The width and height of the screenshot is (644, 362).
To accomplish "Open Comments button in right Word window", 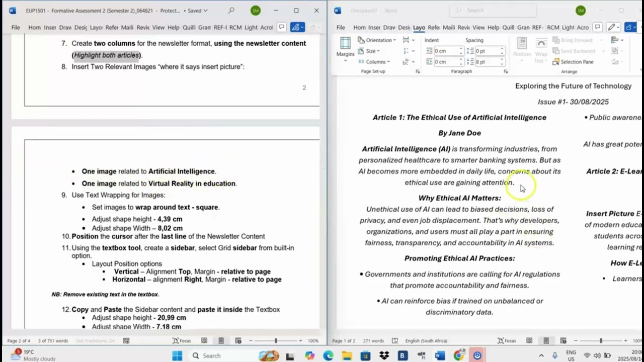I will (597, 27).
